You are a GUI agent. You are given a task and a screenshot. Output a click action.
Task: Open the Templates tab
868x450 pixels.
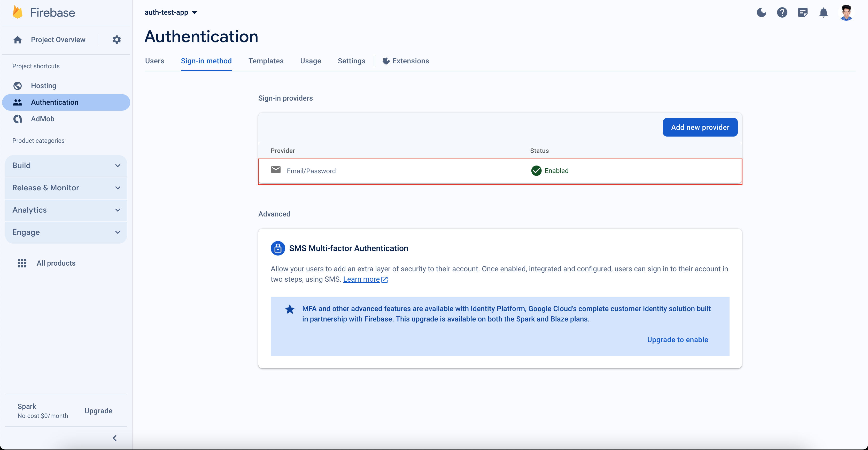click(x=266, y=61)
